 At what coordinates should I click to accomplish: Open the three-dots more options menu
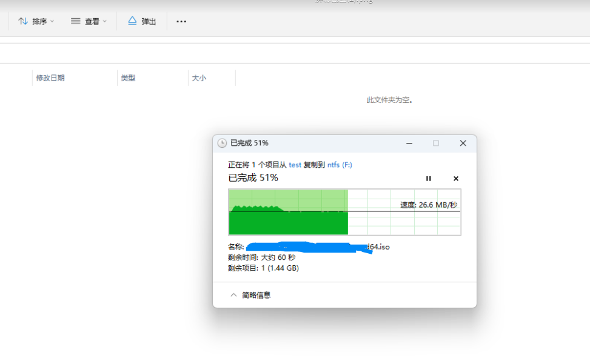point(181,21)
